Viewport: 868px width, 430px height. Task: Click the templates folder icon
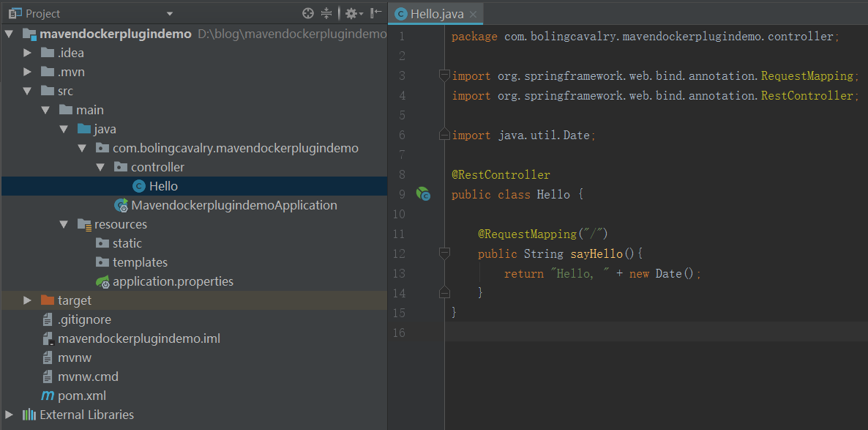coord(102,262)
